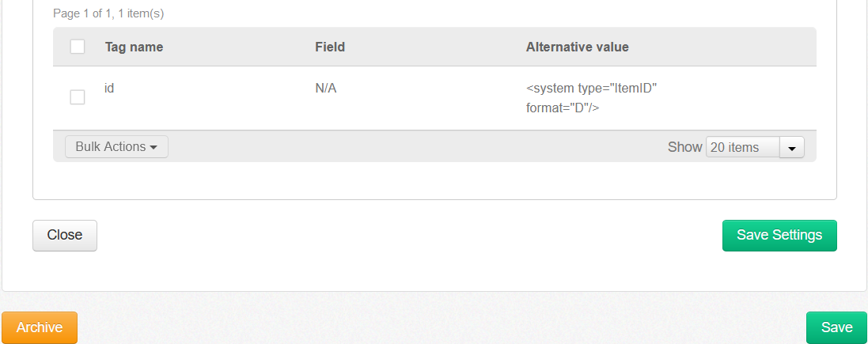The width and height of the screenshot is (868, 344).
Task: Select the id tag name cell
Action: 110,89
